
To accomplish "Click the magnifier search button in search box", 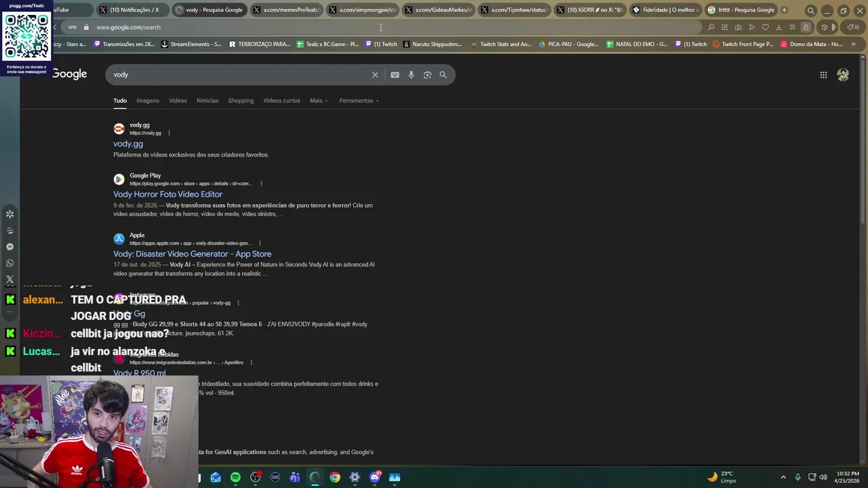I will (443, 75).
